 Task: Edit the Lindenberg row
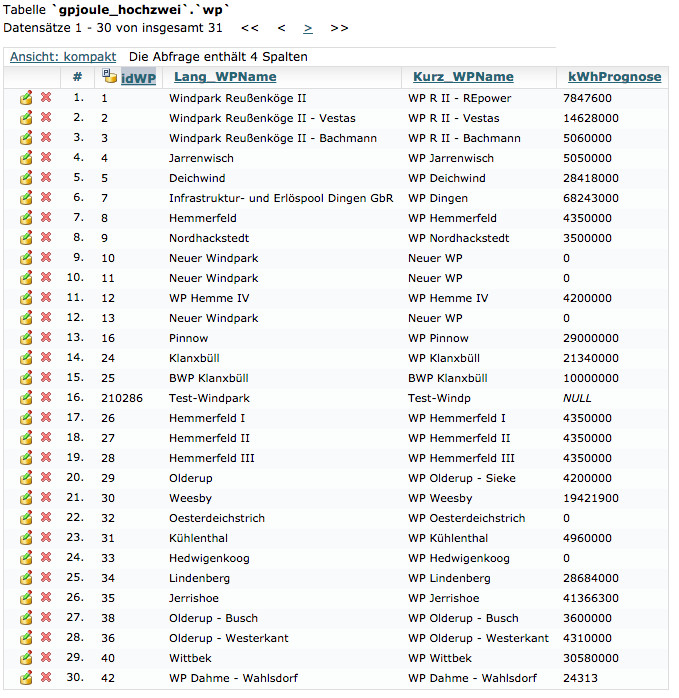click(x=26, y=578)
